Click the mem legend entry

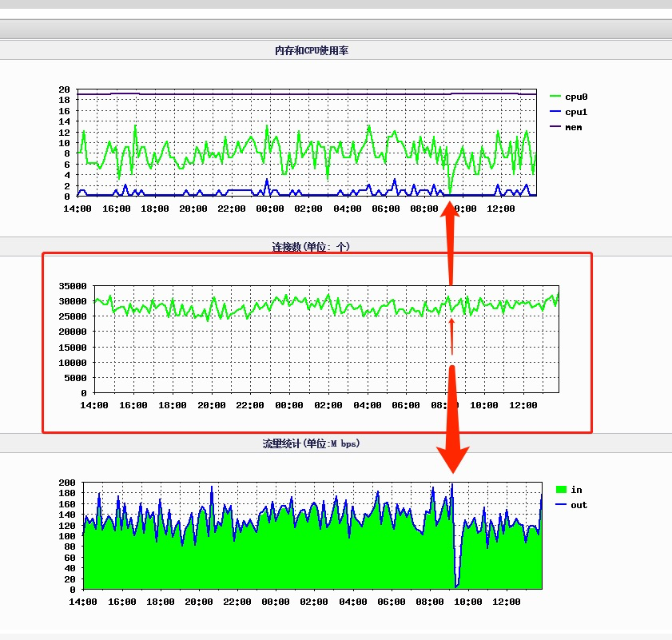coord(567,127)
